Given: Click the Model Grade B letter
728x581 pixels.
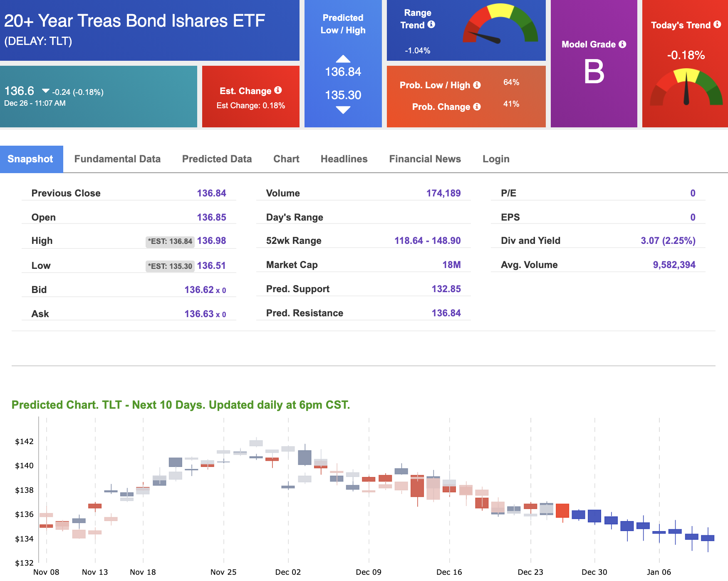Looking at the screenshot, I should pos(594,72).
